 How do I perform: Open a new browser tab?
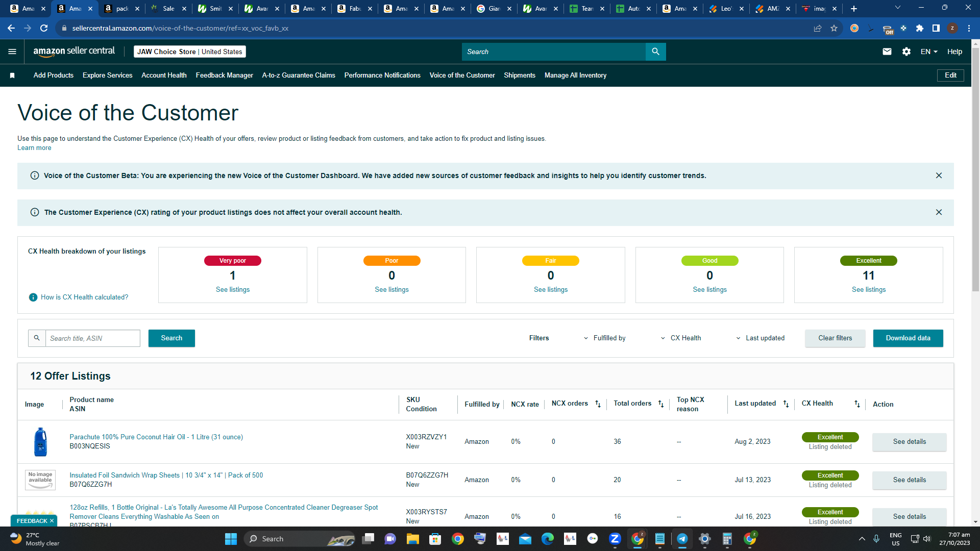pos(854,9)
